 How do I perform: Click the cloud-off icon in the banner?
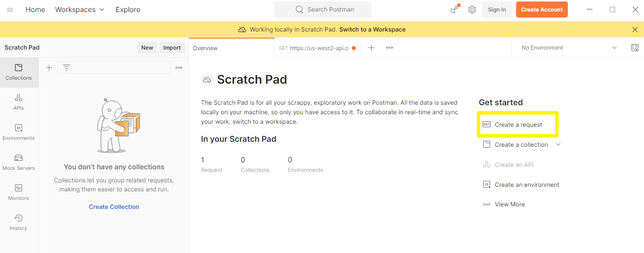pyautogui.click(x=243, y=30)
